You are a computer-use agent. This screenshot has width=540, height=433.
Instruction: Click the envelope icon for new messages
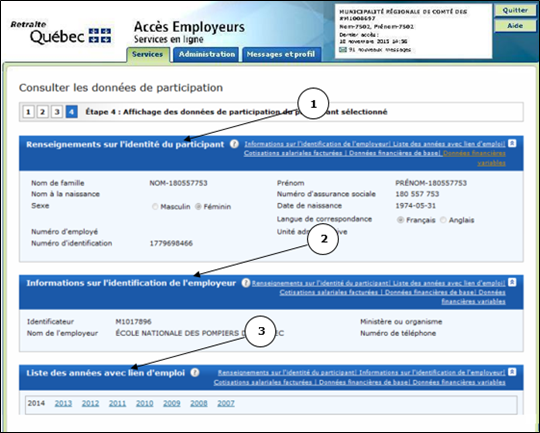(x=343, y=50)
